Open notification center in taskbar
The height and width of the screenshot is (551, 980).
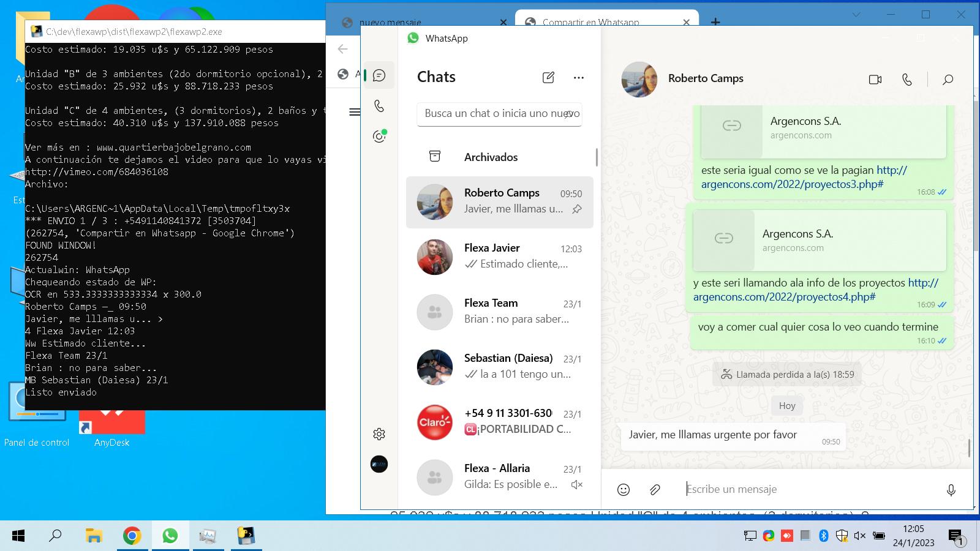pos(956,537)
